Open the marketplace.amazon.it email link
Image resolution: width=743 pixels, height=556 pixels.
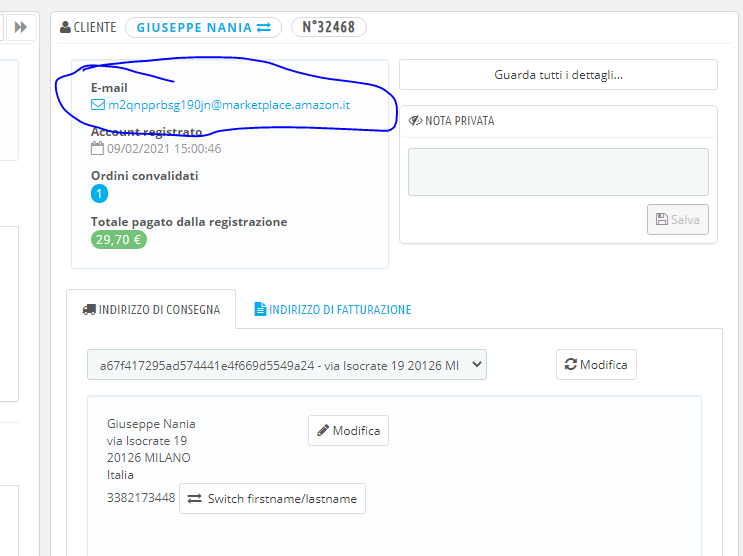click(229, 105)
